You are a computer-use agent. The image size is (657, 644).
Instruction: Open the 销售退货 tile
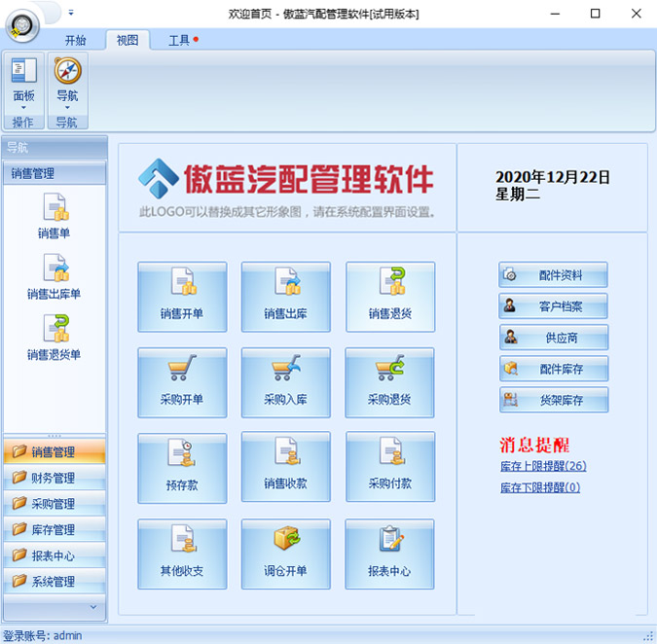(x=390, y=297)
